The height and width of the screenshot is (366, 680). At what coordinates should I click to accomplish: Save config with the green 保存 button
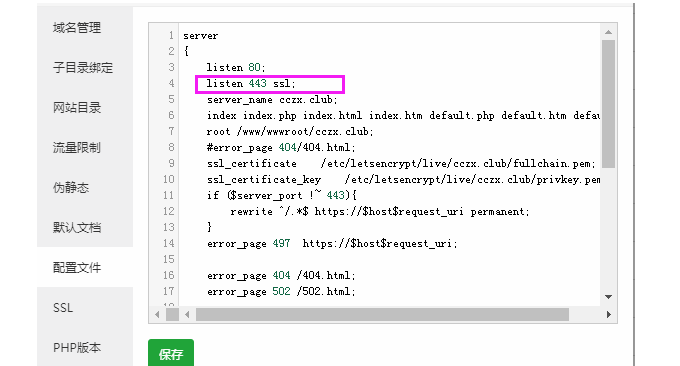pos(171,354)
